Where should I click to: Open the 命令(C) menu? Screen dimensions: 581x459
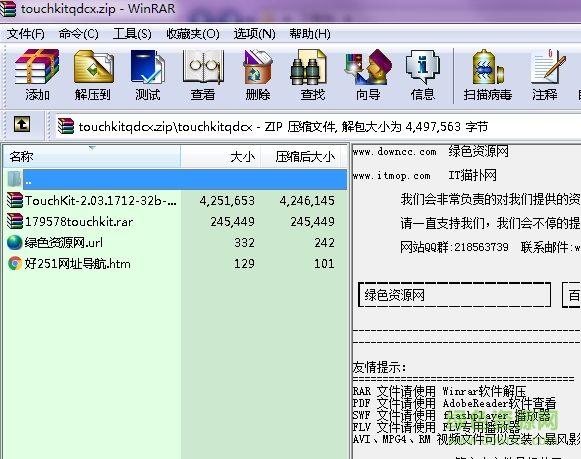(79, 34)
